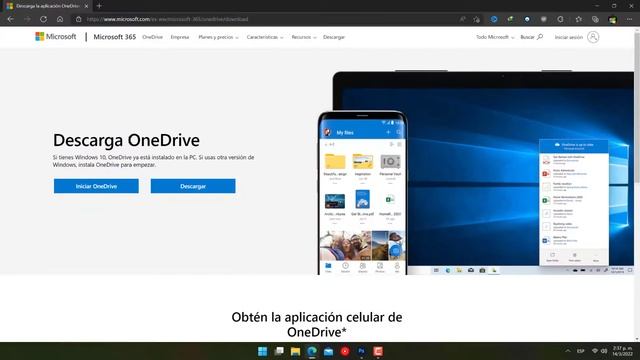The image size is (640, 360).
Task: Open Photoshop from the taskbar
Action: [x=361, y=351]
